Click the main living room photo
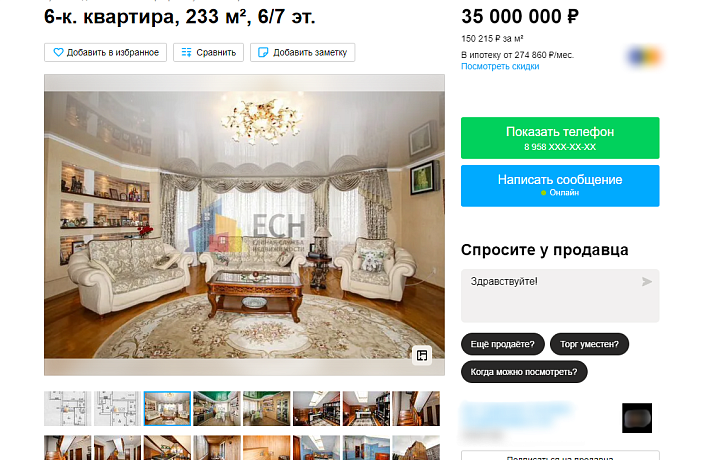The width and height of the screenshot is (720, 460). coord(244,225)
